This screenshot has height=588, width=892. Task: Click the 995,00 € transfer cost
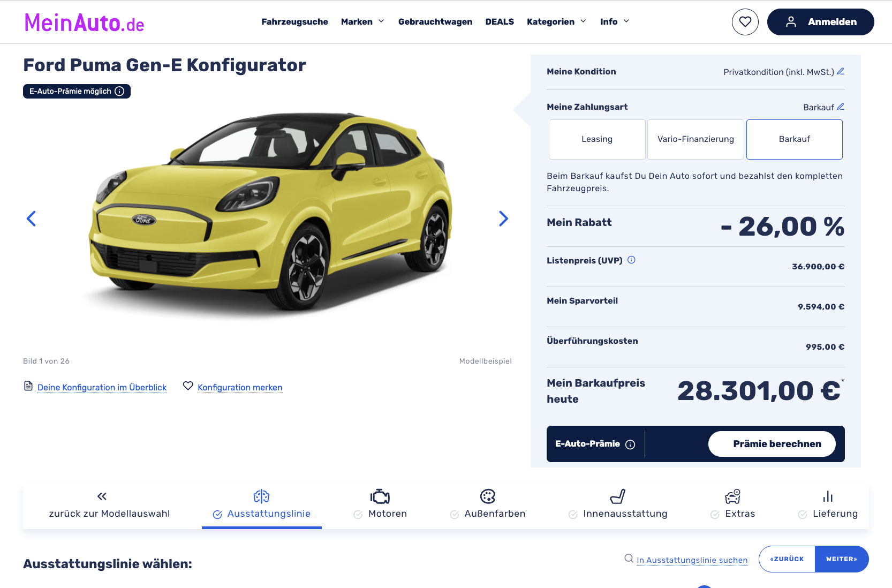coord(825,347)
